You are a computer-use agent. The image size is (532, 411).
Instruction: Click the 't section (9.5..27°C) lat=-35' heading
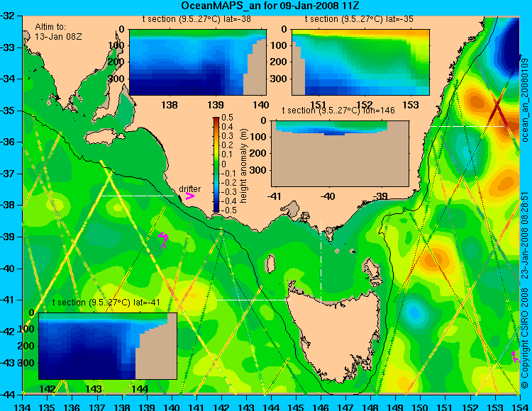click(359, 19)
